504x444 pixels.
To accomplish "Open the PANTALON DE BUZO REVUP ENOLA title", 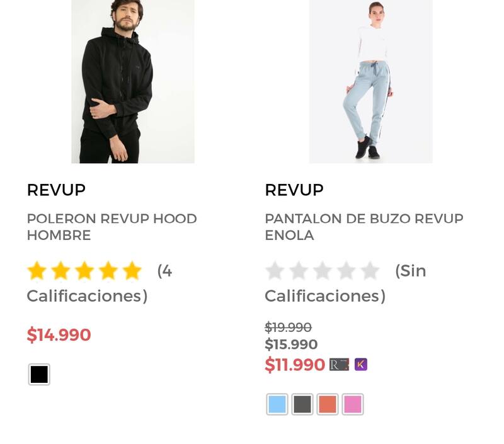I will (x=364, y=227).
